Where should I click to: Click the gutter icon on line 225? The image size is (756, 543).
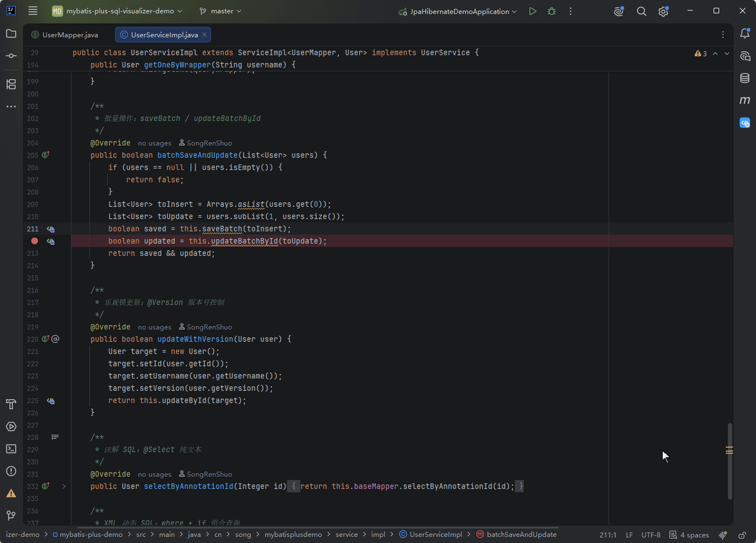(51, 401)
